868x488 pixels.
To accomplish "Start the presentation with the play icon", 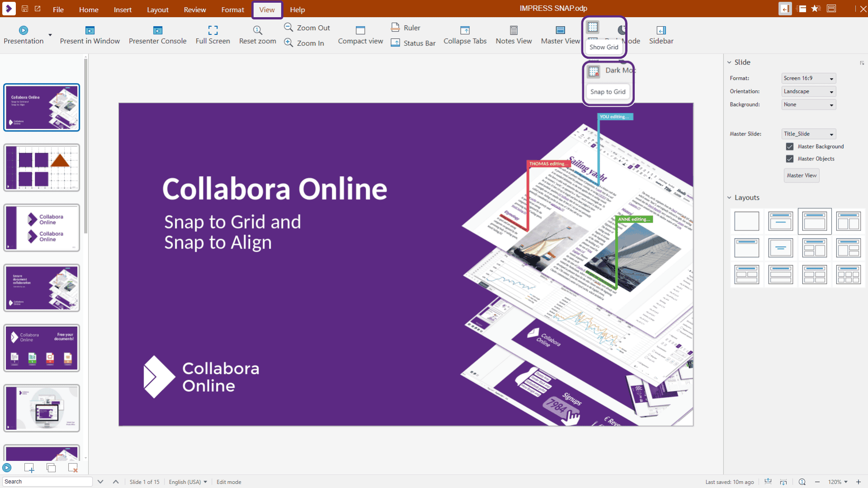I will (7, 468).
